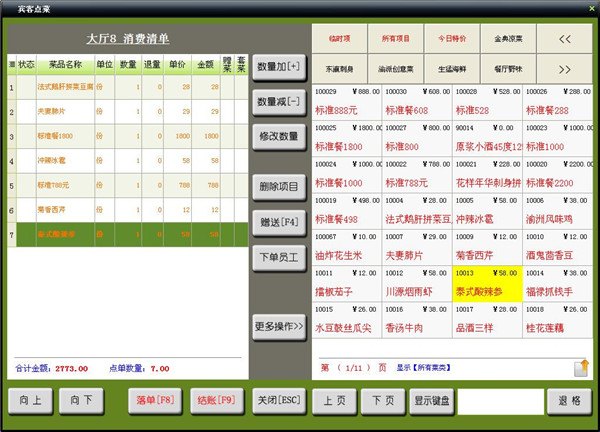
Task: Add dish 标准528 to the order
Action: click(x=487, y=102)
